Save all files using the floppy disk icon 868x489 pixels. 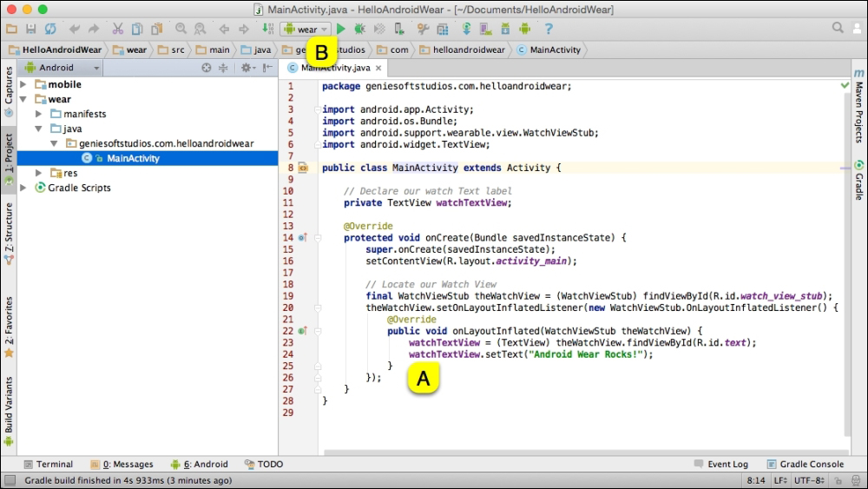(x=31, y=29)
